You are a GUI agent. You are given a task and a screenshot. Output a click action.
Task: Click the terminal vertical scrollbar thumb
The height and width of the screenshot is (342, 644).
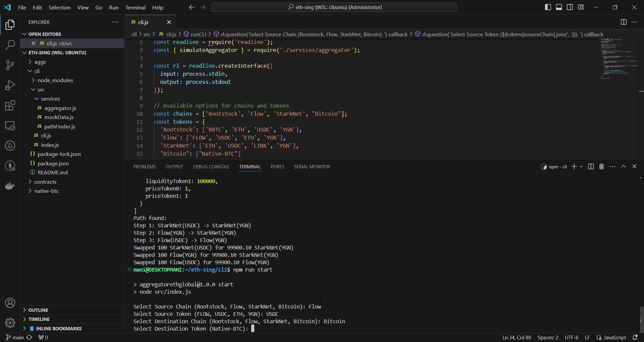pyautogui.click(x=641, y=320)
